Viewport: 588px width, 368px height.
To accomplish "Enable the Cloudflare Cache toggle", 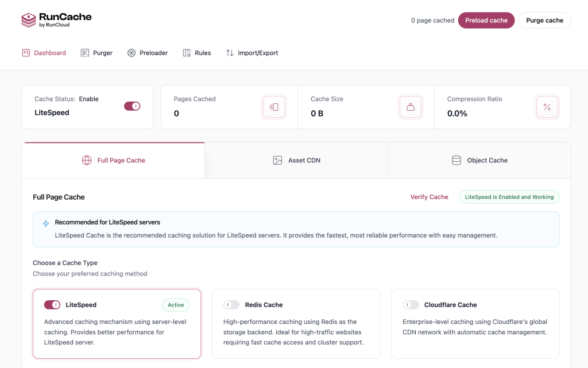I will 411,305.
